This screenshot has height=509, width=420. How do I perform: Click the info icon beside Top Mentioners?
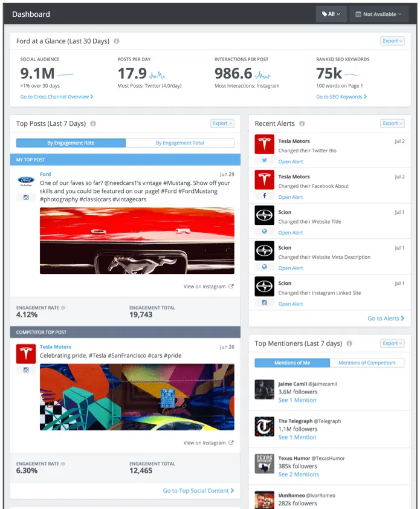(x=349, y=343)
